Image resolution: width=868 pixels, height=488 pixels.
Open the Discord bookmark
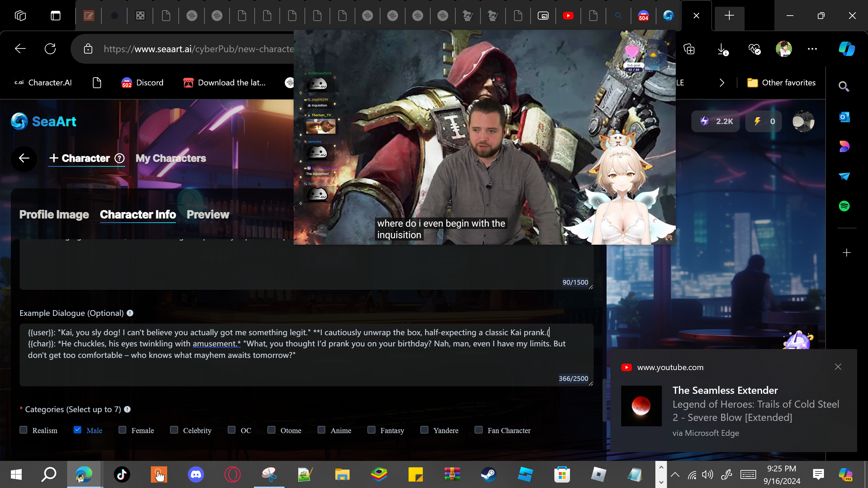(x=142, y=83)
